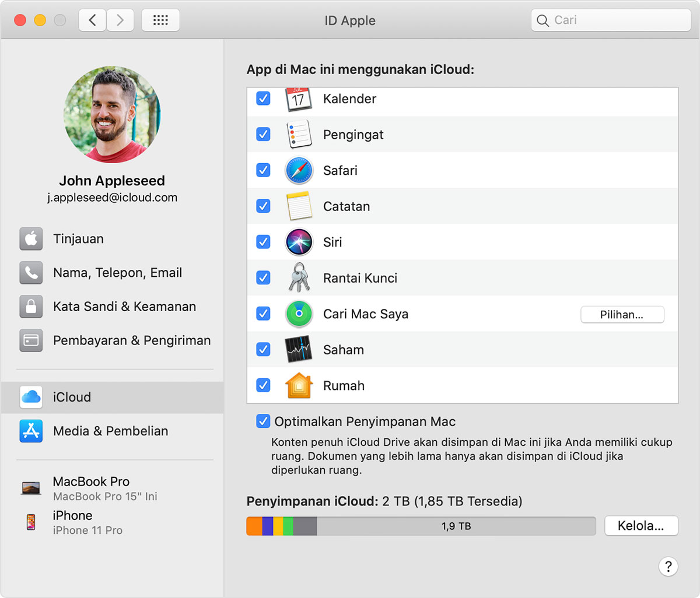
Task: Open Media & Pembelian section
Action: point(113,431)
